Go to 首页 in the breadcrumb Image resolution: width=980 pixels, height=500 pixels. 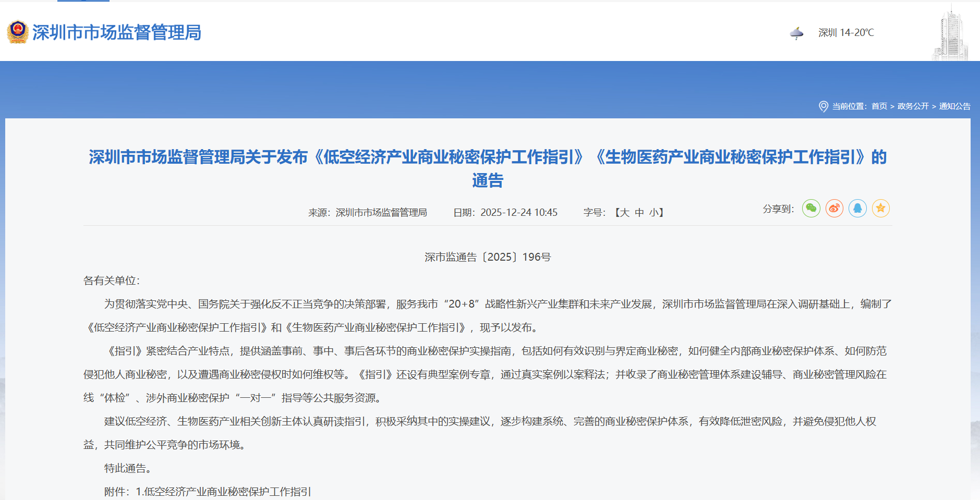[x=879, y=106]
